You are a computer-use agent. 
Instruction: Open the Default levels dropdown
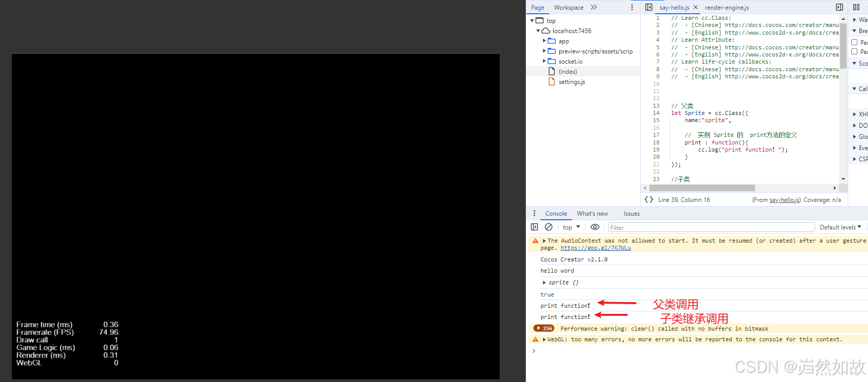coord(841,227)
